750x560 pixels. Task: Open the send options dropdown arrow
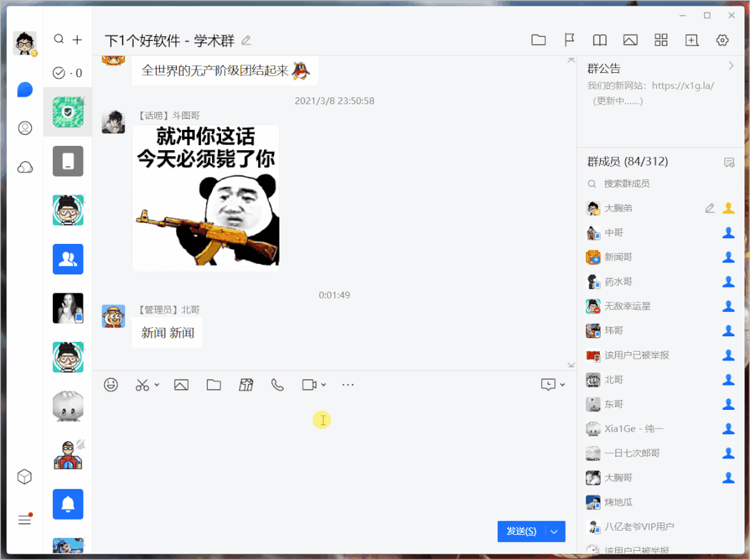pyautogui.click(x=555, y=532)
